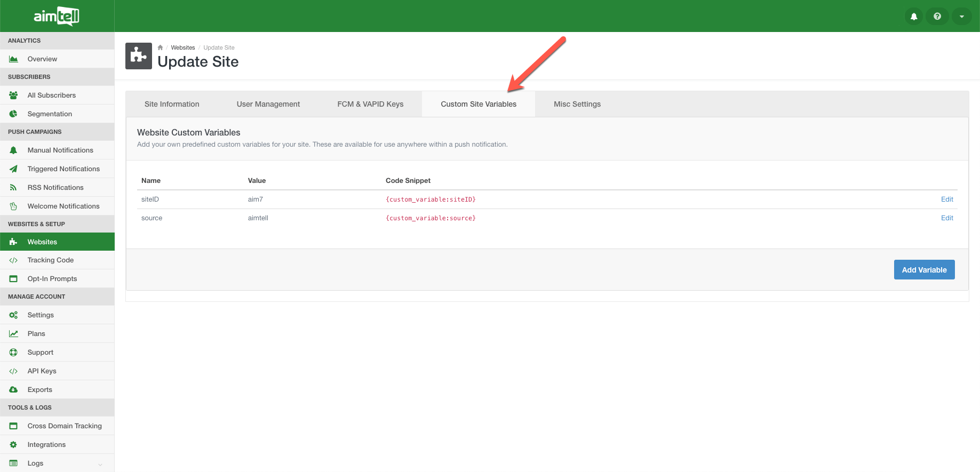Open the FCM & VAPID Keys tab

click(x=370, y=104)
